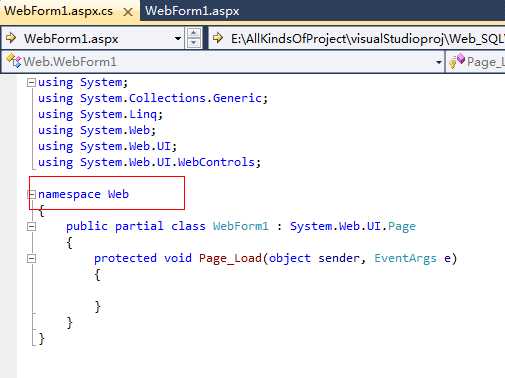
Task: Click the up arrow of the navigation stepper
Action: click(x=194, y=33)
